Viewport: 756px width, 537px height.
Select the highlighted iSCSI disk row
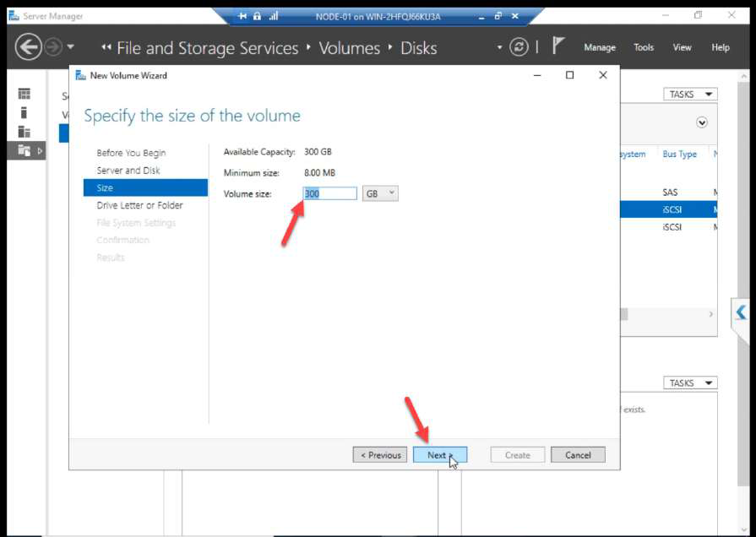[669, 209]
